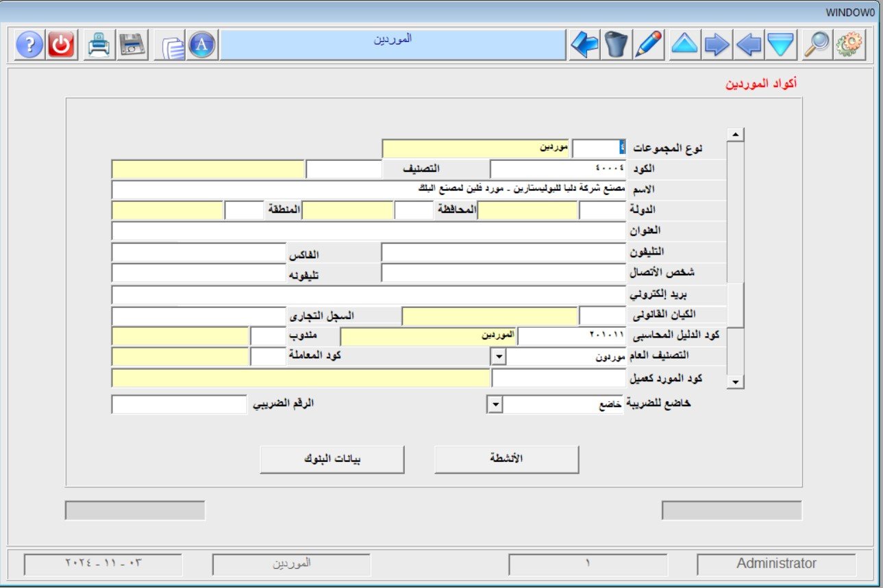Open the بيانات البنوك button
This screenshot has height=588, width=883.
(332, 459)
